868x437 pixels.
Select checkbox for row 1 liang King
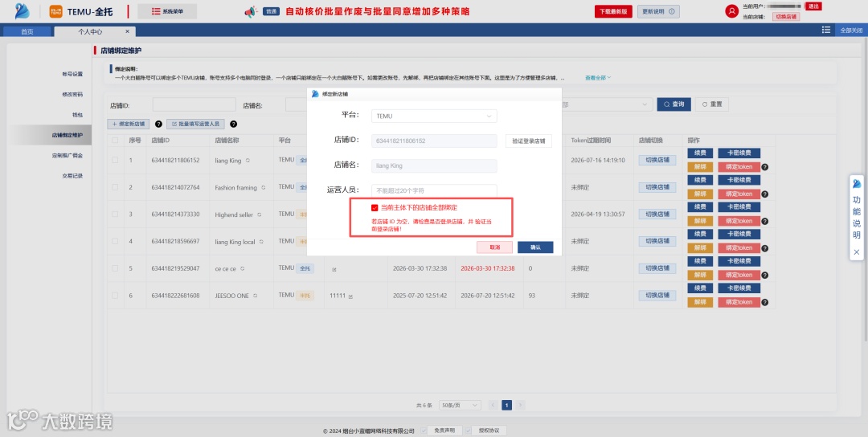coord(115,161)
